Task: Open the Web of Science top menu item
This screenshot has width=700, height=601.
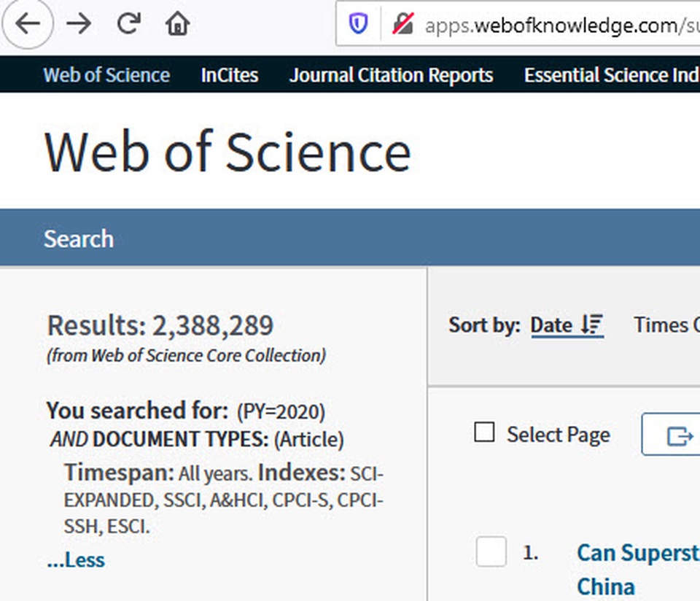Action: click(x=106, y=75)
